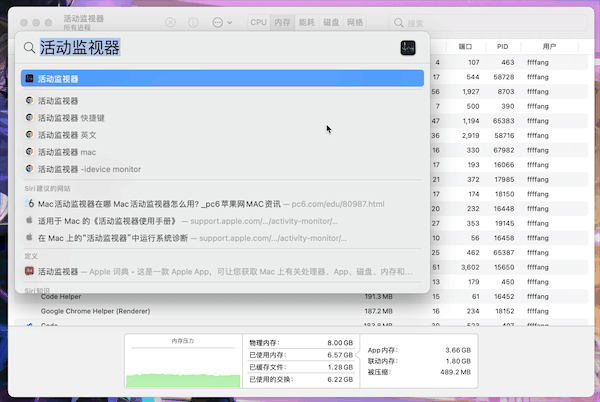Image resolution: width=600 pixels, height=402 pixels.
Task: Select Google Chrome Helper (Renderer) process row
Action: pos(301,311)
